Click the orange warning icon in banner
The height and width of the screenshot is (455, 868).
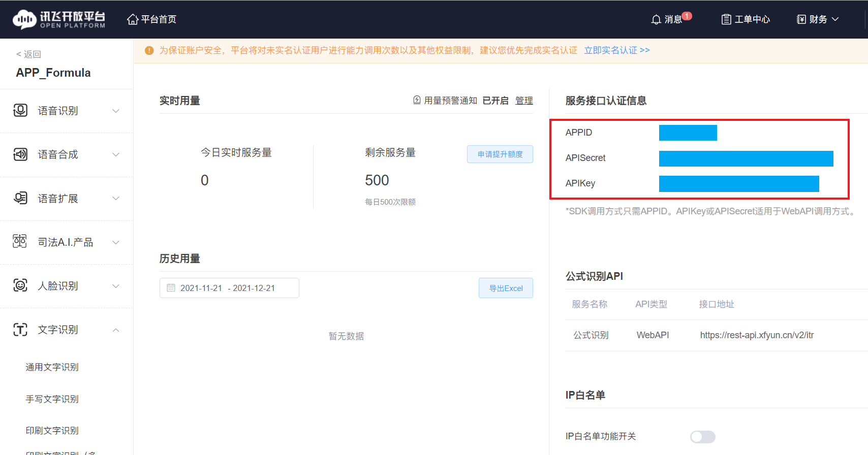pyautogui.click(x=149, y=50)
